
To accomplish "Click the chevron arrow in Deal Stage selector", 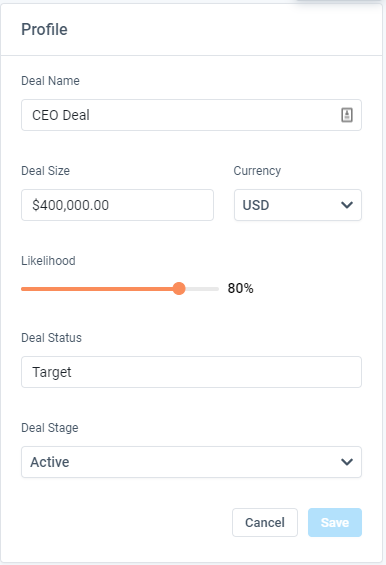I will tap(347, 462).
